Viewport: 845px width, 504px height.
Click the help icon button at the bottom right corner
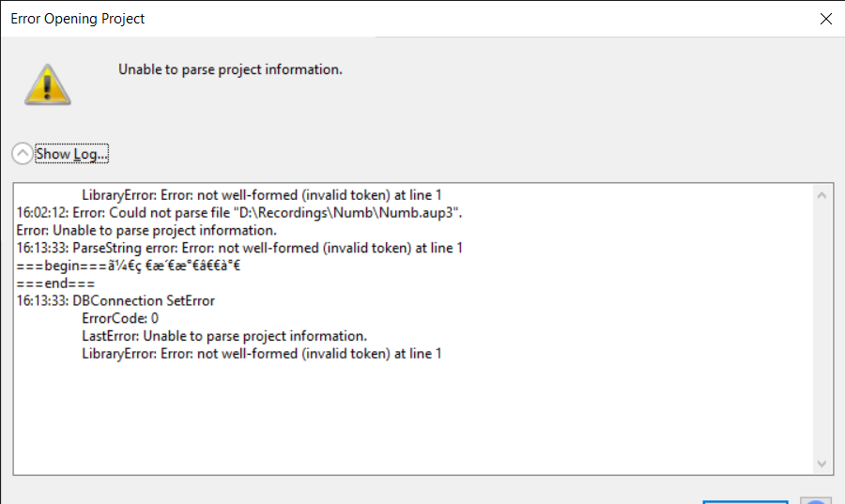(817, 501)
